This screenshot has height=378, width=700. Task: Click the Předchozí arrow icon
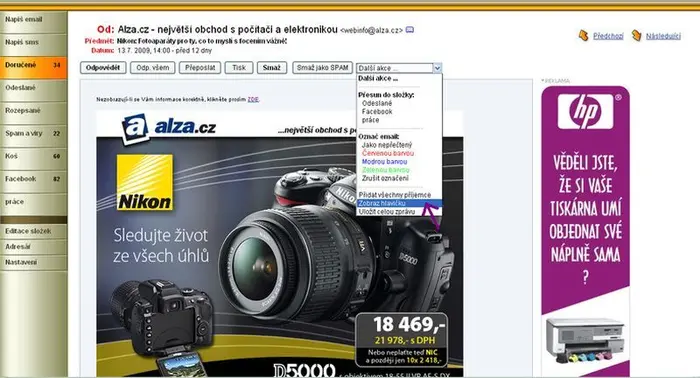583,35
